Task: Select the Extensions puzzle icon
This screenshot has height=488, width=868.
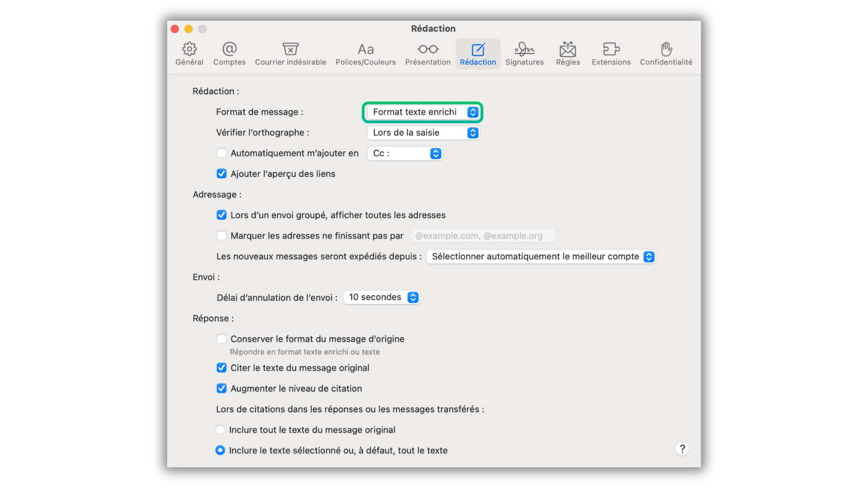Action: tap(611, 49)
